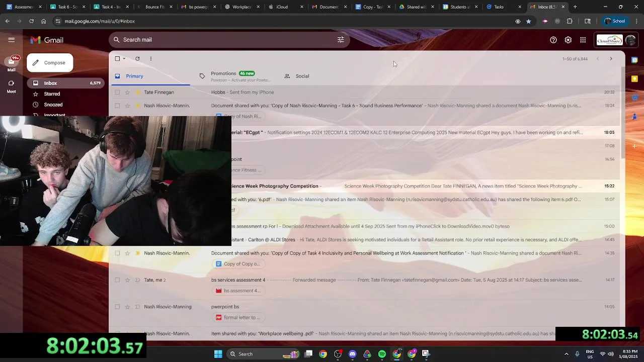Open the Starred folder
The image size is (644, 362).
point(65,94)
